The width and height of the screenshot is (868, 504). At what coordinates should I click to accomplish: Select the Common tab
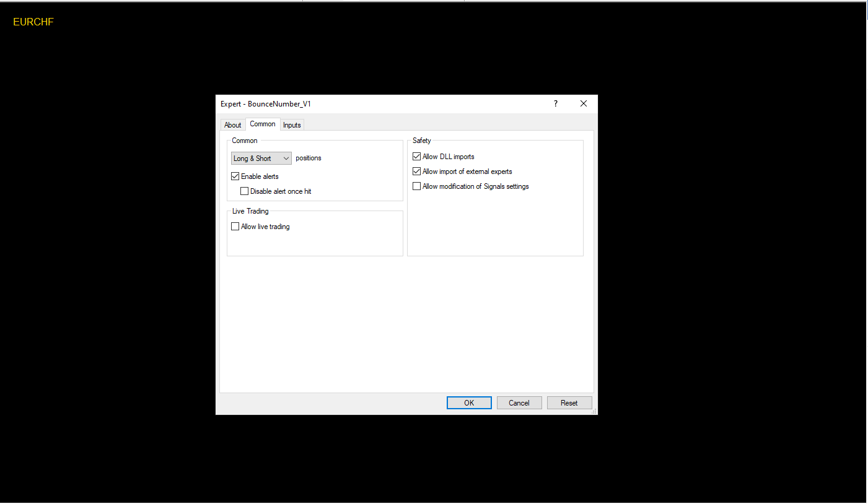(x=263, y=124)
